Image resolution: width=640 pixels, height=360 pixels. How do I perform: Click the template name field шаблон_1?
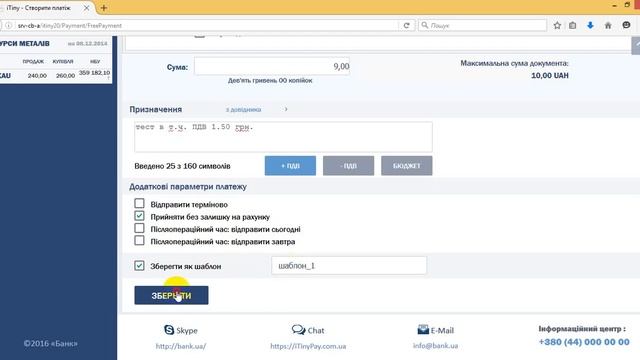(x=349, y=266)
